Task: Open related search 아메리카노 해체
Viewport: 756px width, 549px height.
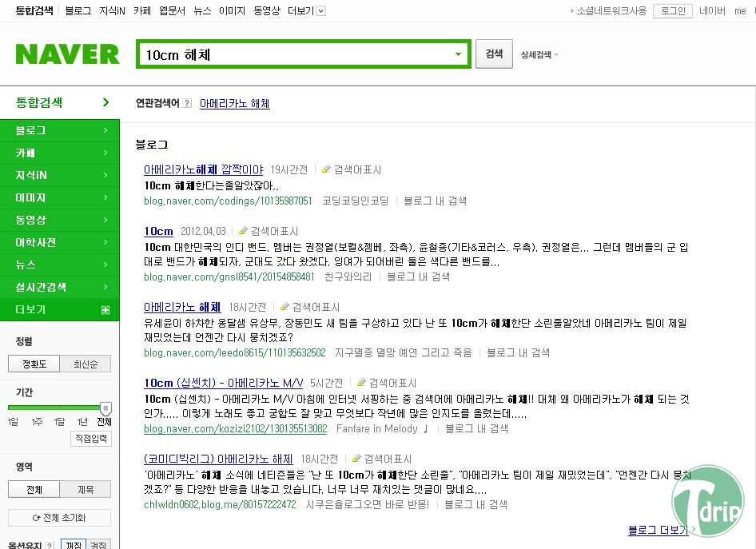Action: tap(235, 103)
